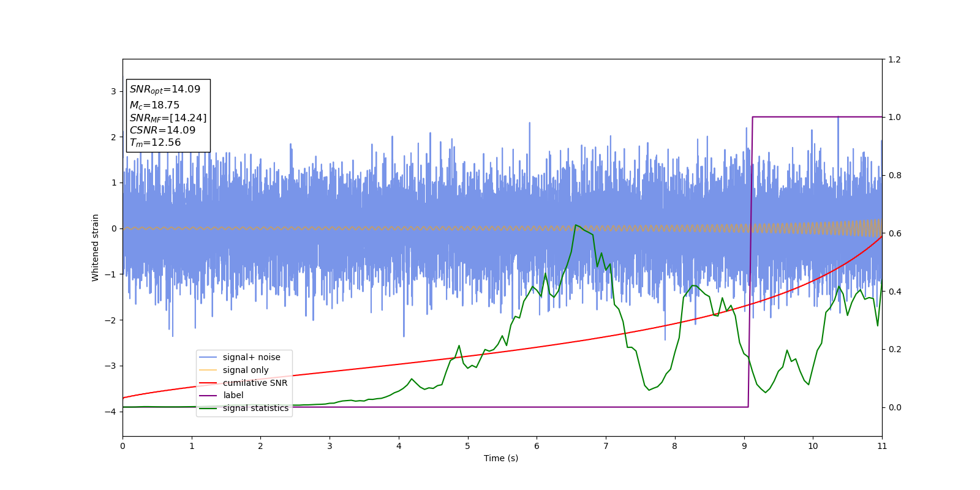Click the Tm=12.56 annotation text

point(155,143)
